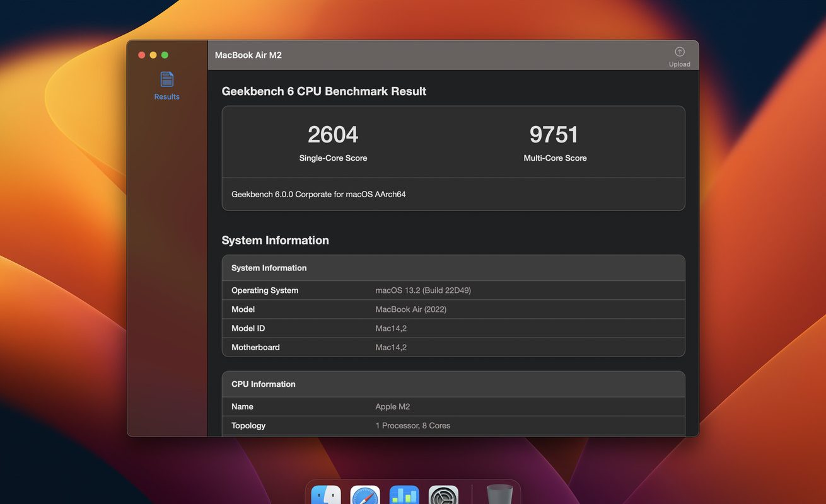The width and height of the screenshot is (826, 504).
Task: Click the window title MacBook Air M2
Action: click(x=248, y=55)
